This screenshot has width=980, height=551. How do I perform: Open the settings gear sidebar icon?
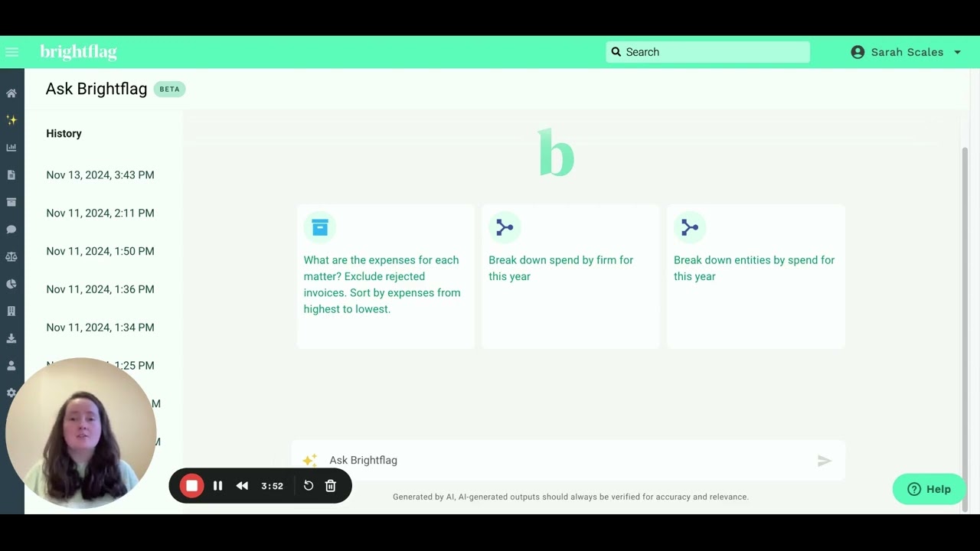point(11,393)
